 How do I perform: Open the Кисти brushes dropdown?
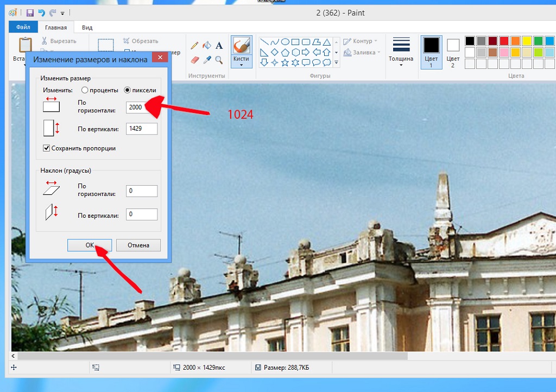tap(241, 65)
